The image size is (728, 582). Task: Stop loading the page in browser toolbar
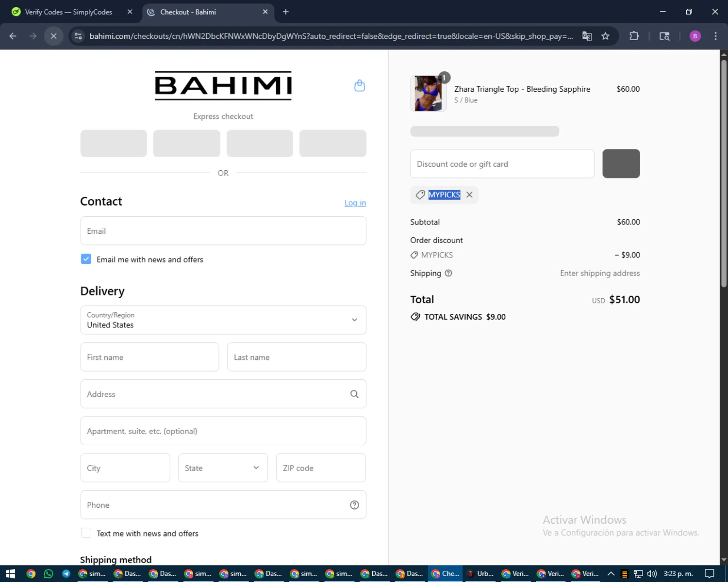click(x=54, y=36)
